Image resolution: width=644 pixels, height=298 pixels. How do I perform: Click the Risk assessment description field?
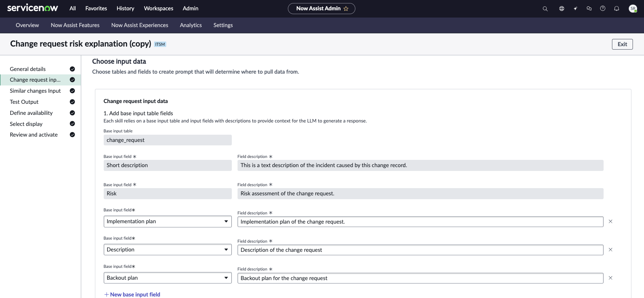tap(420, 193)
